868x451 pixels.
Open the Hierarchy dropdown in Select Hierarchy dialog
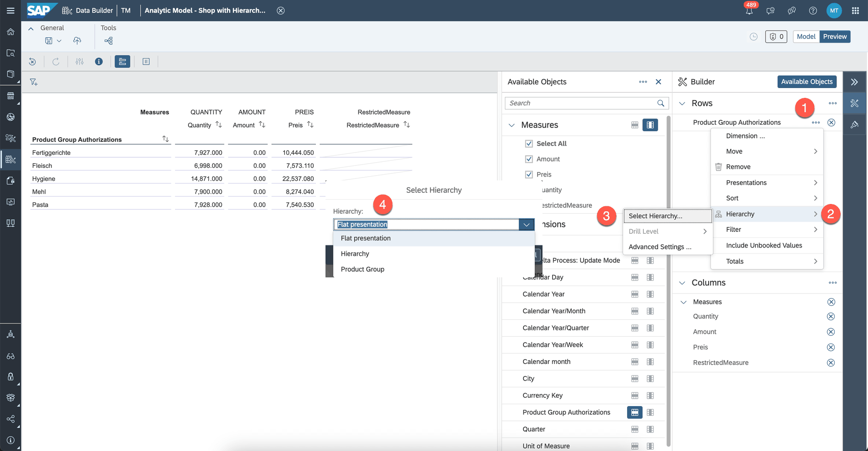(526, 224)
